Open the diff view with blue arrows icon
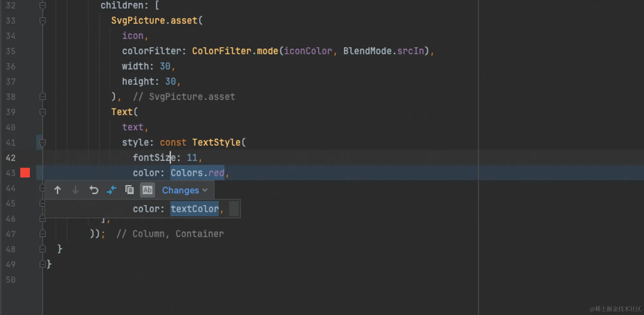The image size is (644, 315). pos(111,190)
